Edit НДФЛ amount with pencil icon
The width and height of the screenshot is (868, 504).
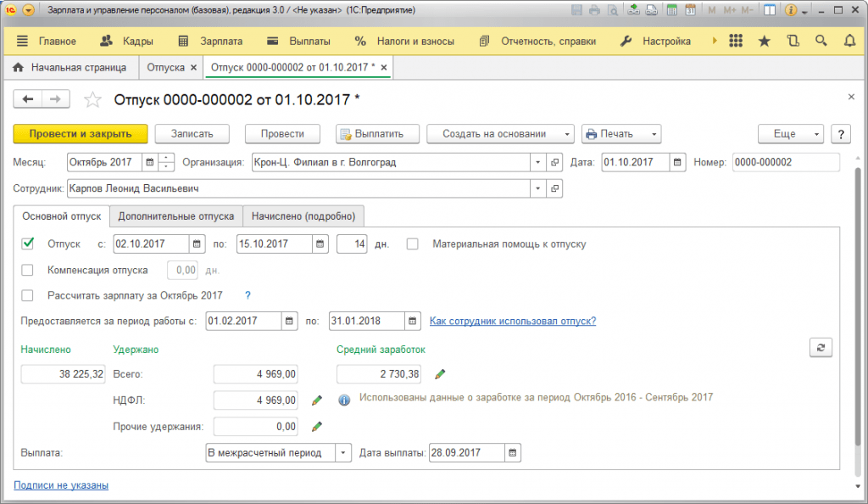coord(317,400)
